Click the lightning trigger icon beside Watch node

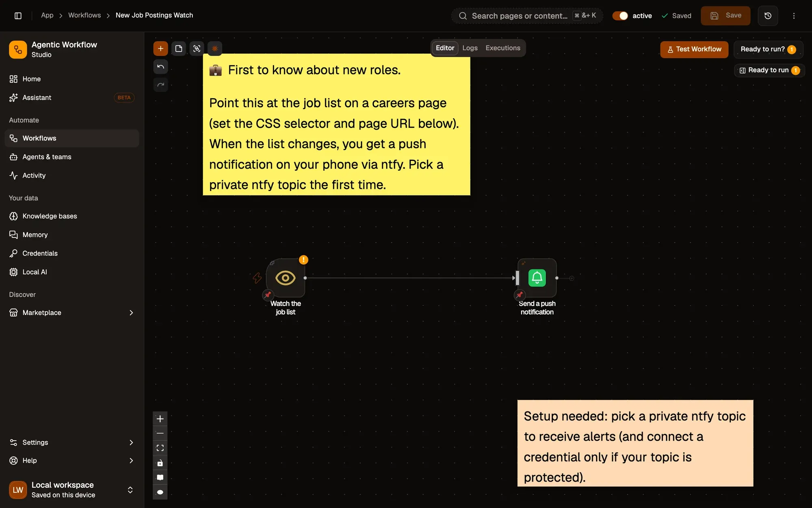tap(257, 278)
